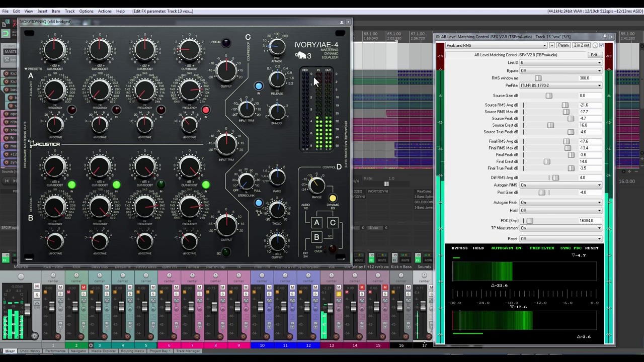644x362 pixels.
Task: Select routing block C in the control section
Action: 333,223
